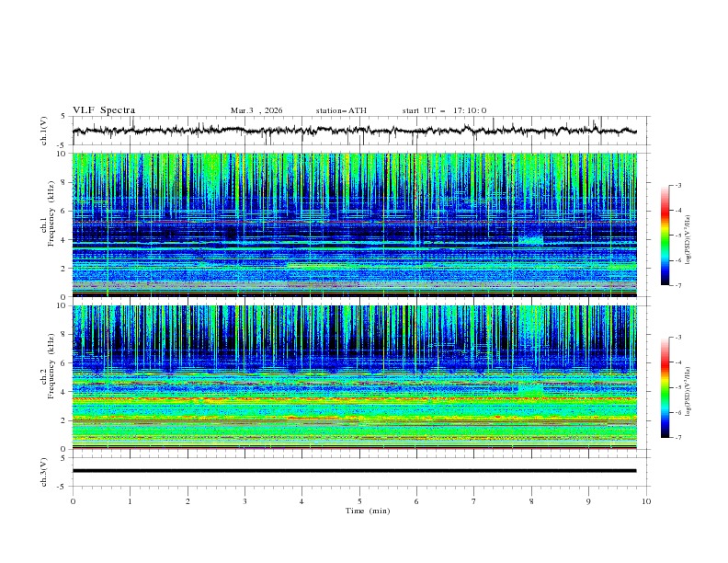Click the ch.3(V) flat black trace
Image resolution: width=728 pixels, height=563 pixels.
355,471
